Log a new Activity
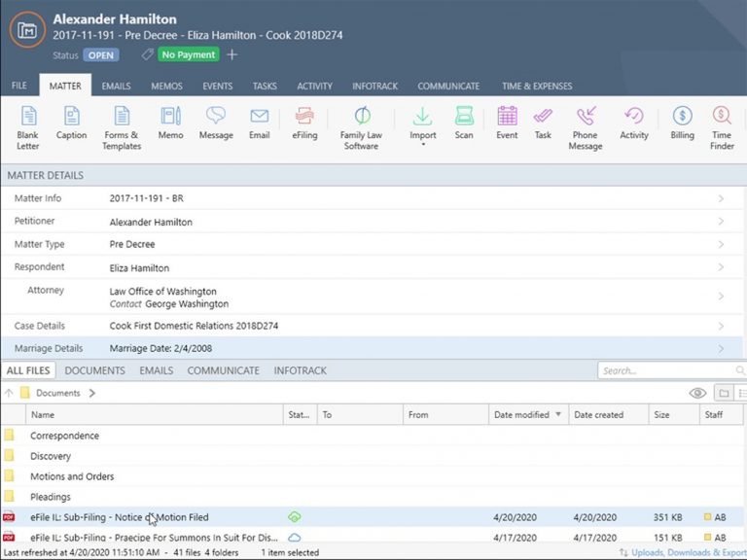This screenshot has height=560, width=747. click(x=633, y=122)
